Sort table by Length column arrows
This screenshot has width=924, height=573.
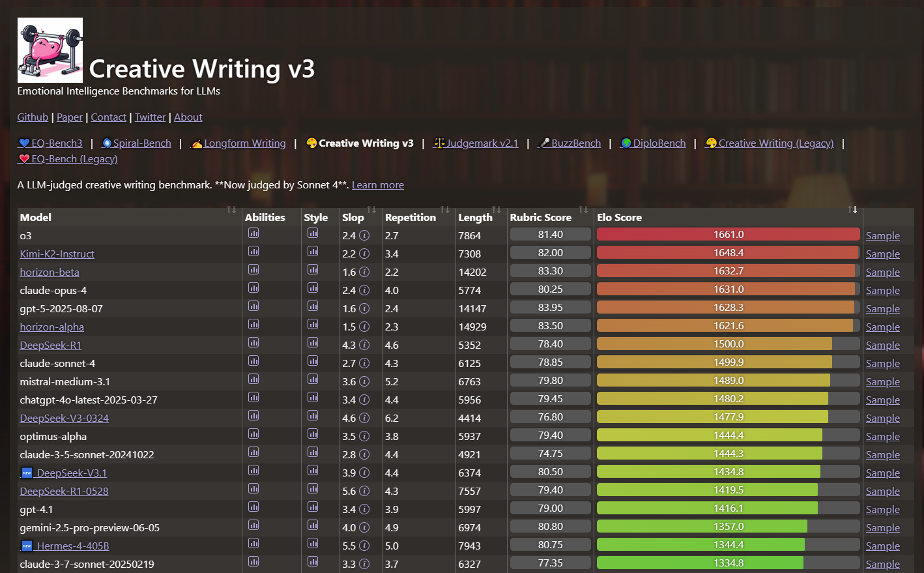(497, 209)
